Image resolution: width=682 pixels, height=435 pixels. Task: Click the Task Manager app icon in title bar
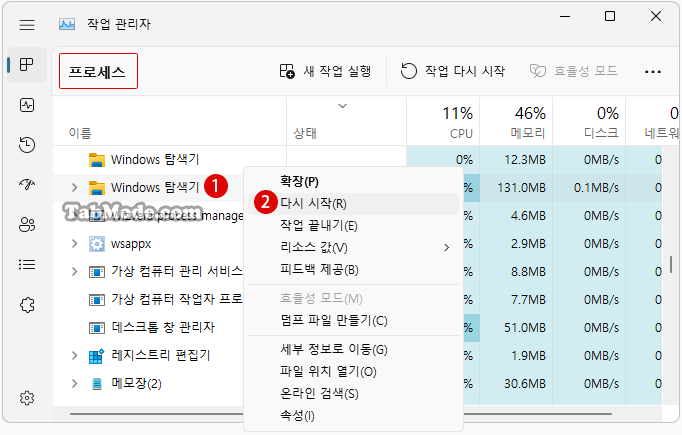coord(67,24)
